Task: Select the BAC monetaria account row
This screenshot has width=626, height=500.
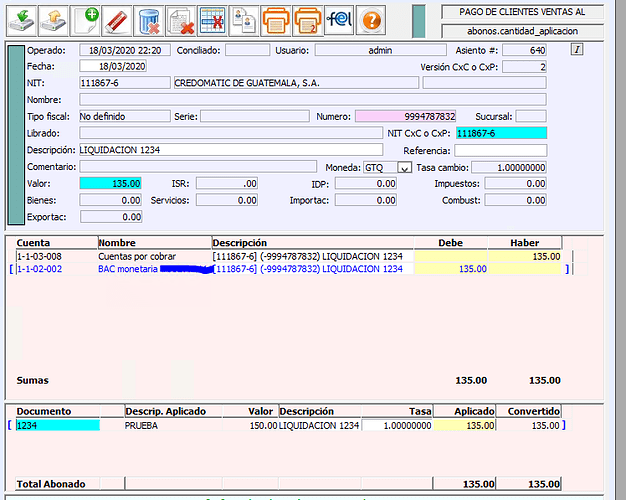Action: 130,269
